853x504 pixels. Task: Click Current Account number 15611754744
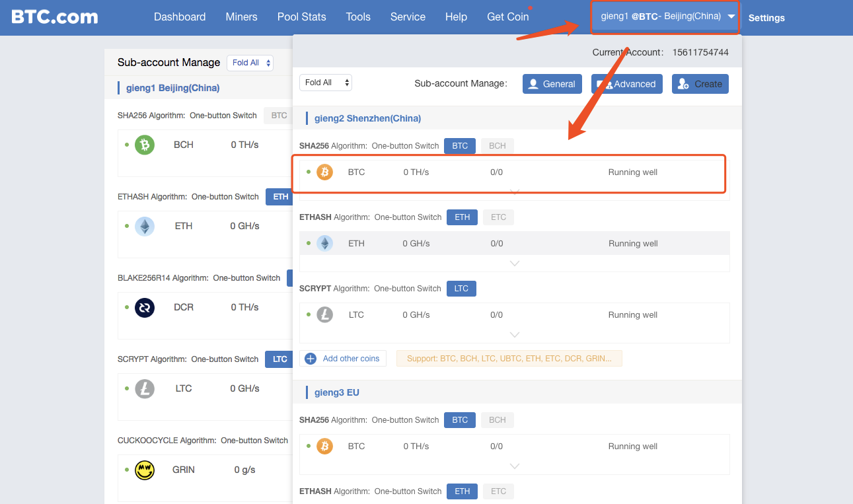point(700,52)
